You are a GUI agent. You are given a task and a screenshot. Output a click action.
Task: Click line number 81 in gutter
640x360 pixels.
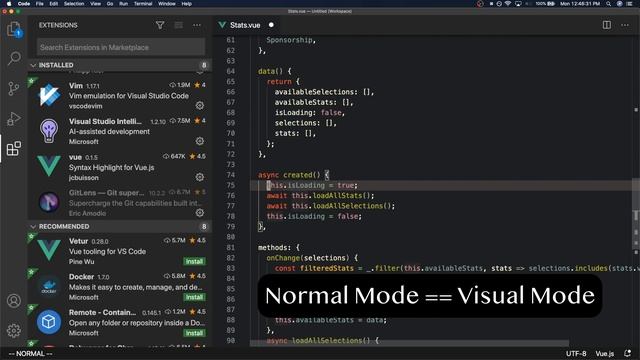(231, 247)
